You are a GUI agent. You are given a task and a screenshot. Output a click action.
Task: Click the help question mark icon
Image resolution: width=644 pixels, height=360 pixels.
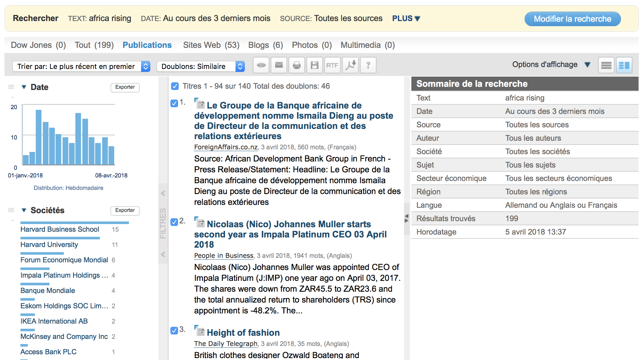point(368,65)
